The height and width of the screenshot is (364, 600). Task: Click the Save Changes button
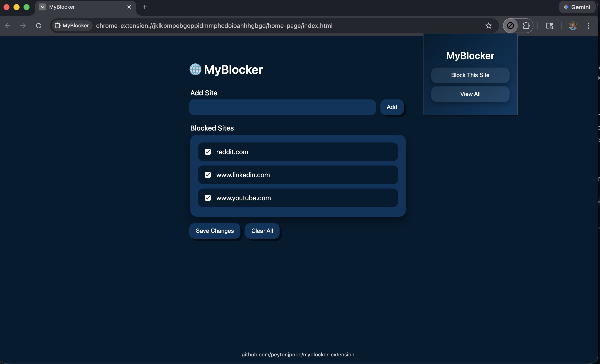point(215,231)
